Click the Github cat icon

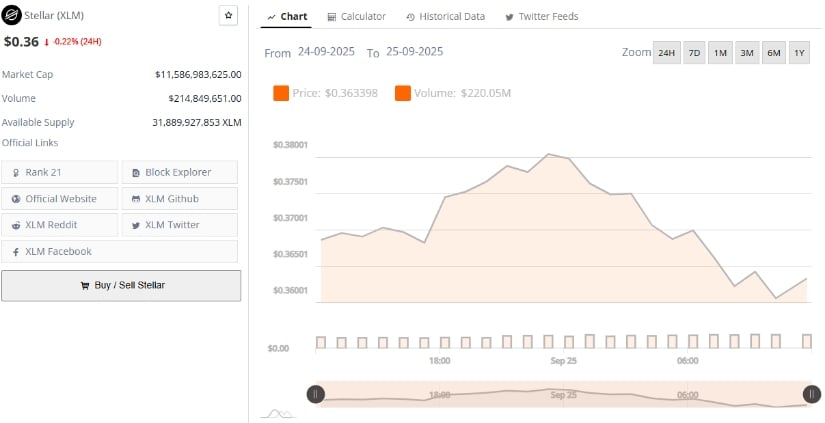136,199
